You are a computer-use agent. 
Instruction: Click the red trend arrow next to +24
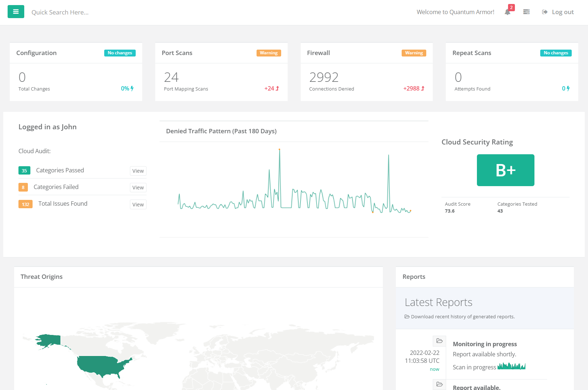(277, 88)
